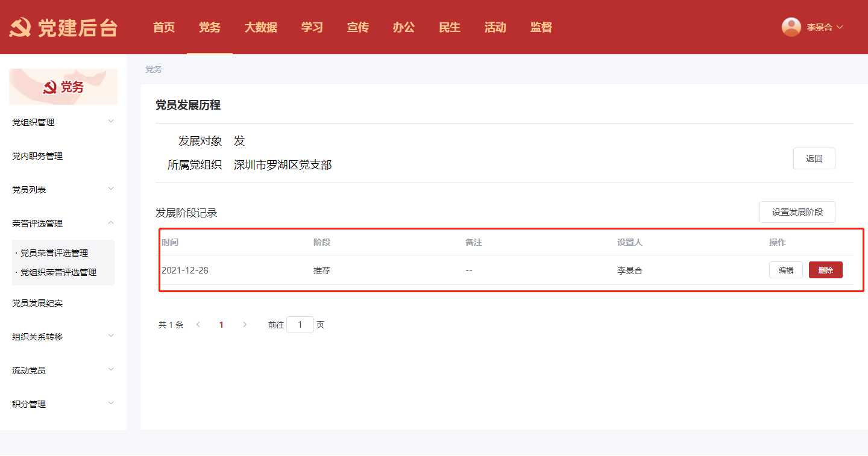
Task: Go to next page arrow
Action: pos(244,325)
